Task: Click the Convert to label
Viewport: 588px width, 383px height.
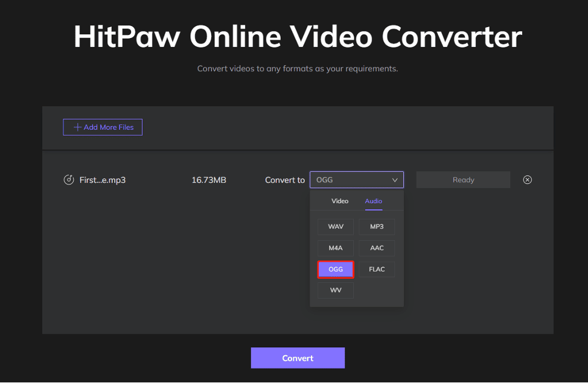Action: click(285, 180)
